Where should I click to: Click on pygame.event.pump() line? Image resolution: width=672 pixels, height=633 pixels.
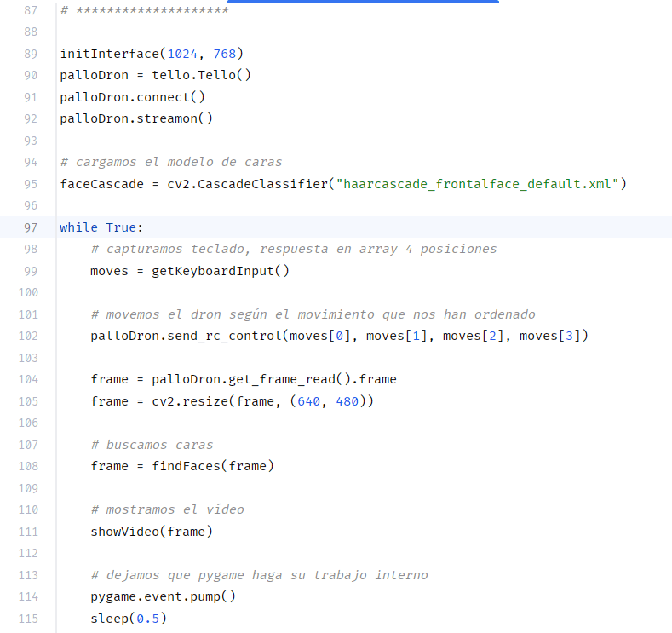tap(164, 596)
